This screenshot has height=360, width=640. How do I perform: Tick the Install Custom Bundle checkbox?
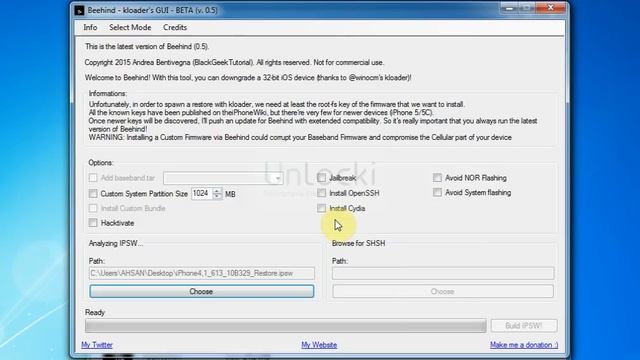[x=93, y=208]
